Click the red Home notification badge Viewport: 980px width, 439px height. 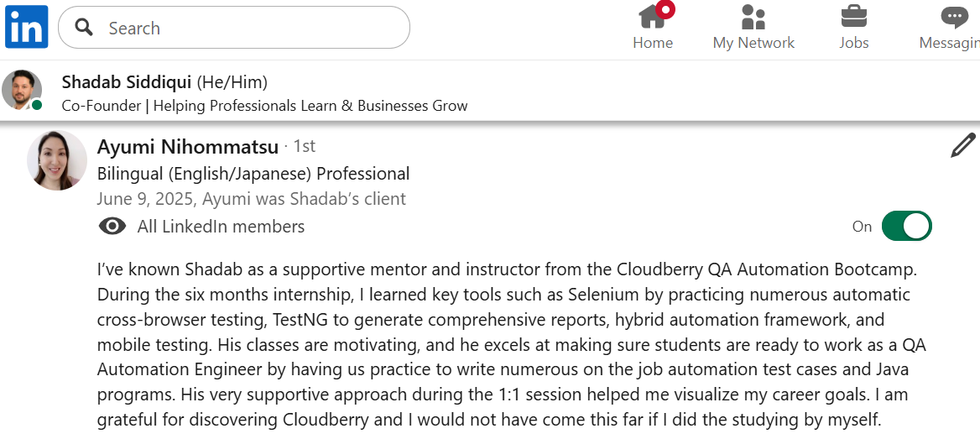pos(665,10)
